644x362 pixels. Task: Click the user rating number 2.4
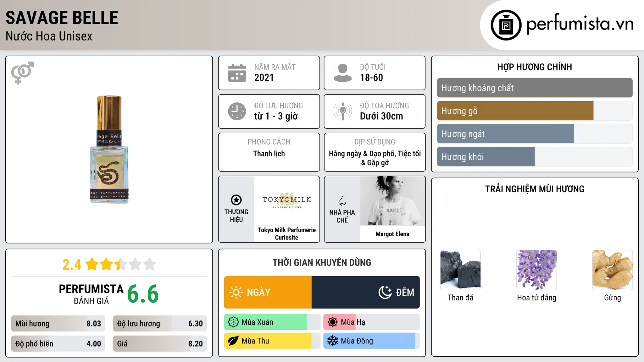[72, 265]
